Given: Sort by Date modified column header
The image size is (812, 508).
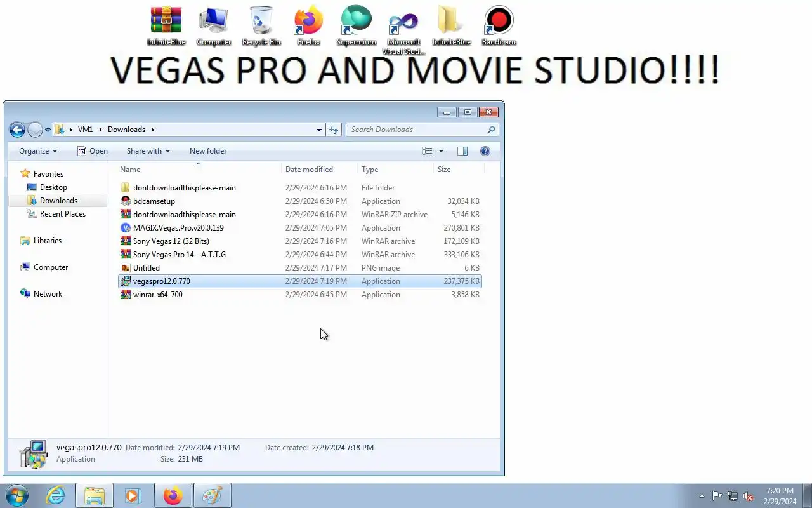Looking at the screenshot, I should click(320, 170).
